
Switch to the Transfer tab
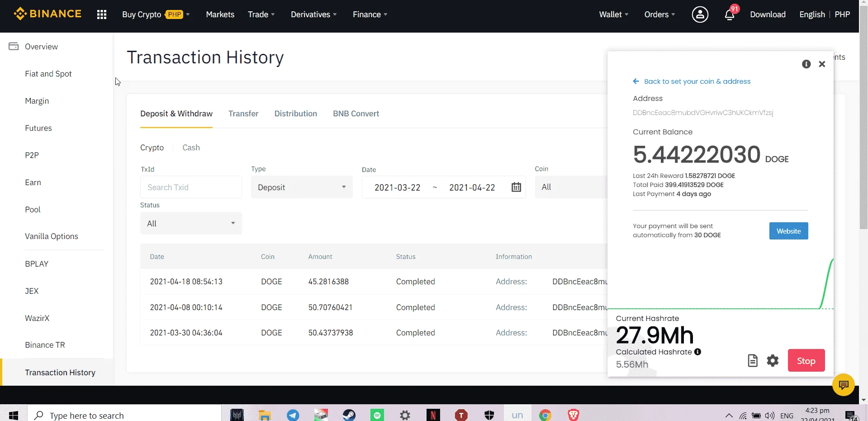click(x=243, y=114)
